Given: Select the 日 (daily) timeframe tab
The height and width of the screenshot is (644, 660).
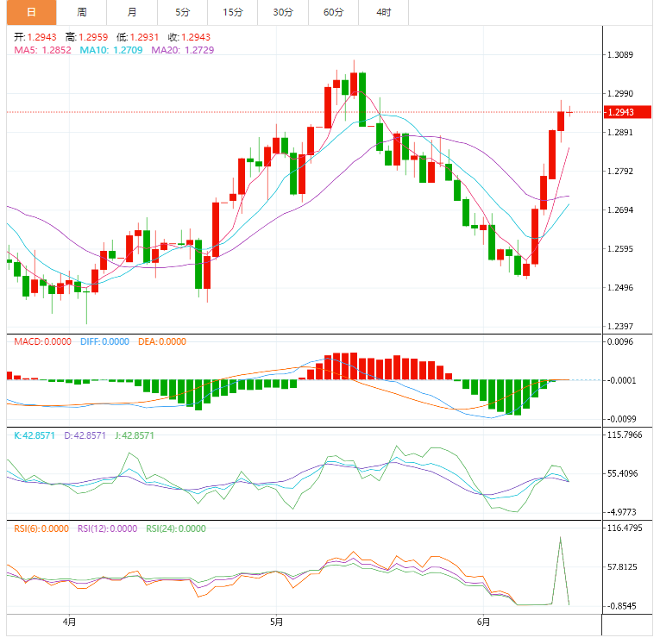Looking at the screenshot, I should coord(31,12).
